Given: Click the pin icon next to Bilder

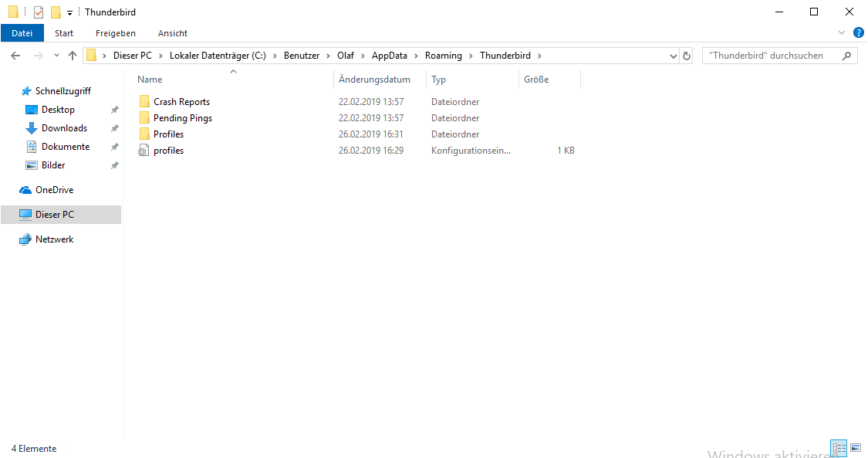Looking at the screenshot, I should tap(115, 165).
